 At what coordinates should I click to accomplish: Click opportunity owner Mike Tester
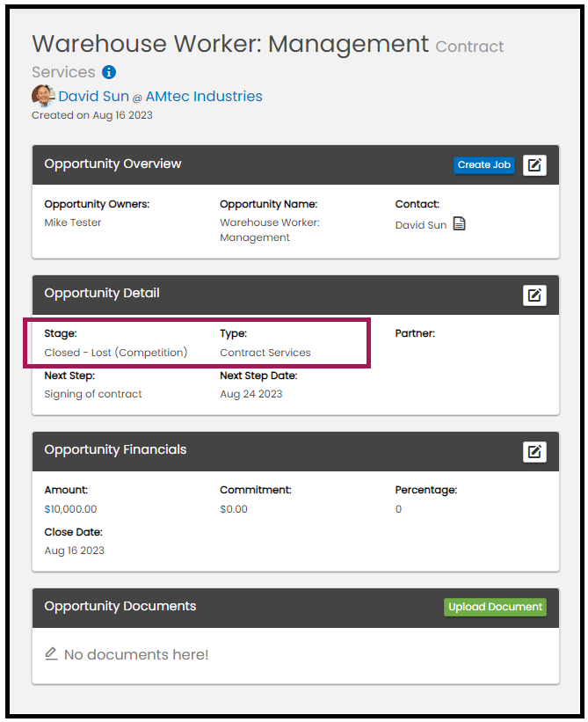click(73, 222)
